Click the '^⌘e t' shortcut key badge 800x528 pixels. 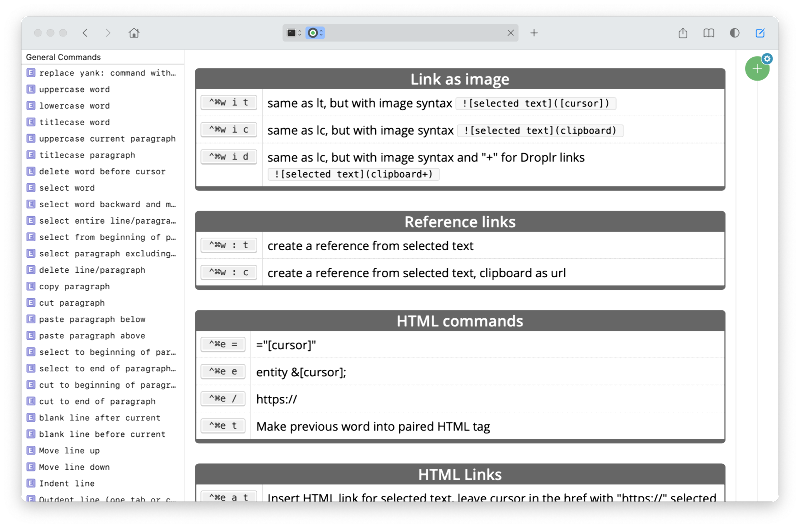(x=223, y=426)
